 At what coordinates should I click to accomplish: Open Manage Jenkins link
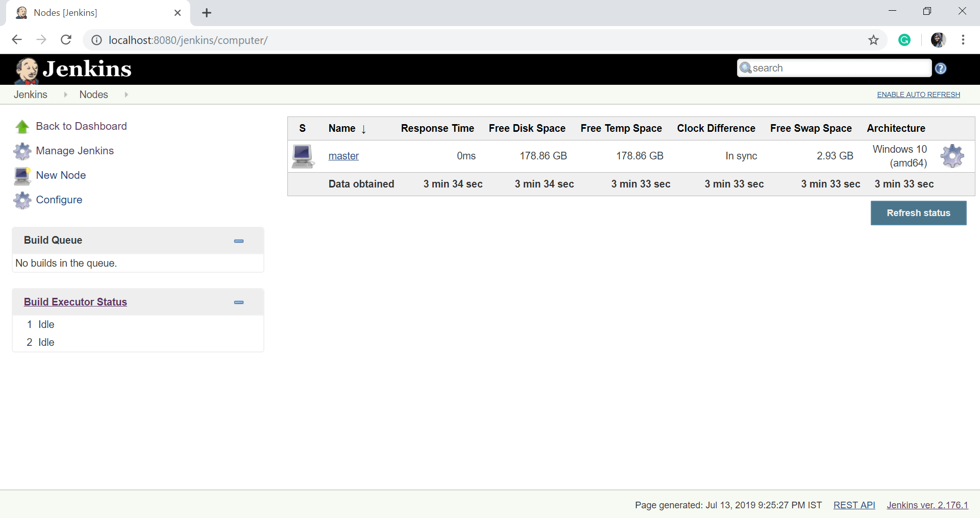point(75,151)
